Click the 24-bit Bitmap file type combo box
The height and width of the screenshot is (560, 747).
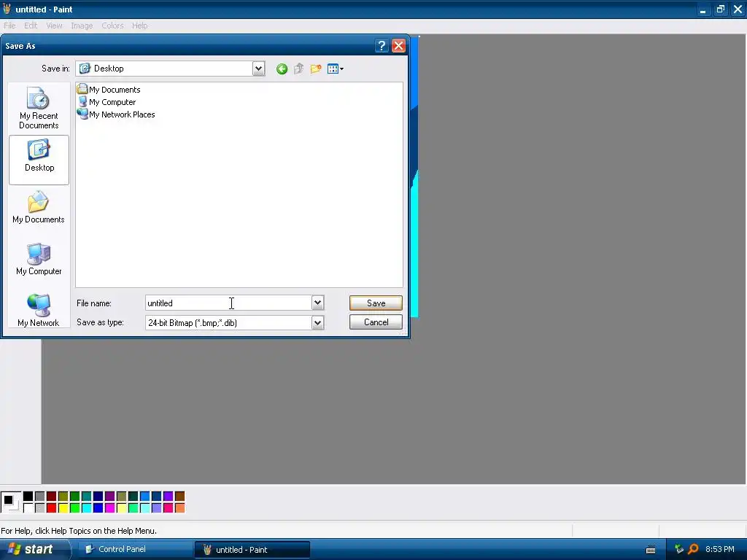[x=234, y=323]
